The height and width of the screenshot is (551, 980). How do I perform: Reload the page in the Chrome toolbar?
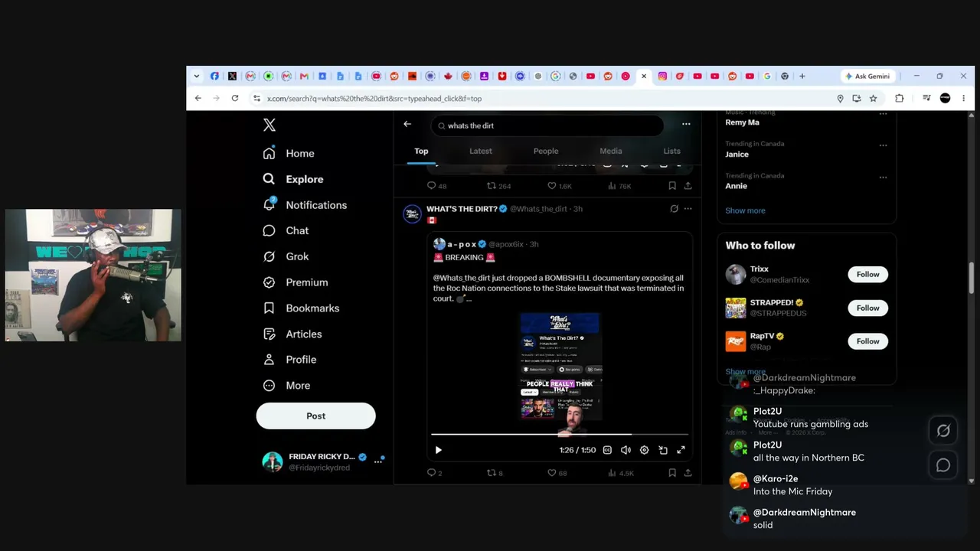[x=235, y=98]
